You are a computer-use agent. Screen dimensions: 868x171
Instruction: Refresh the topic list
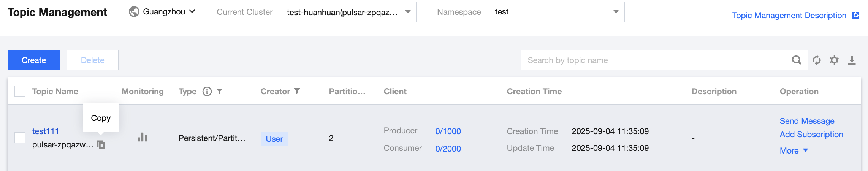817,60
